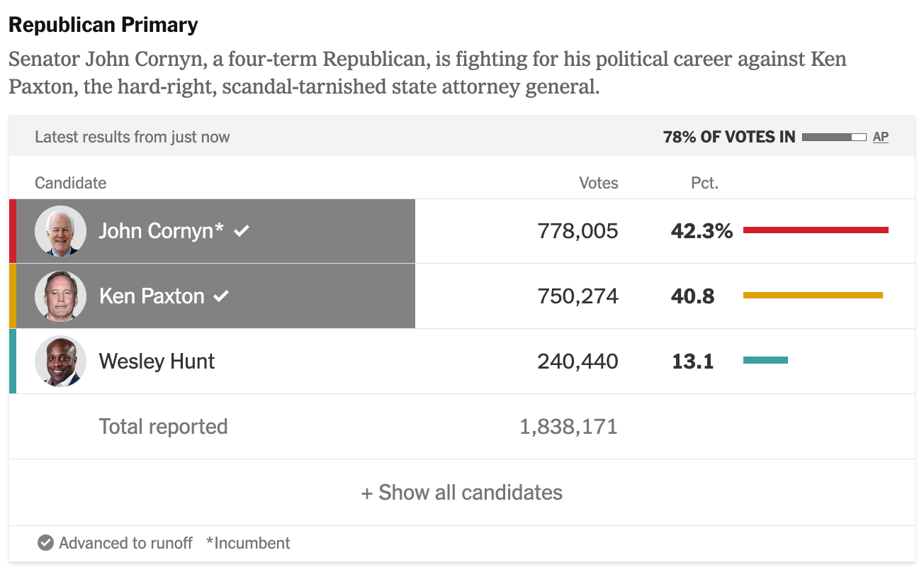
Task: Click Wesley Hunt's portrait photo
Action: [61, 362]
